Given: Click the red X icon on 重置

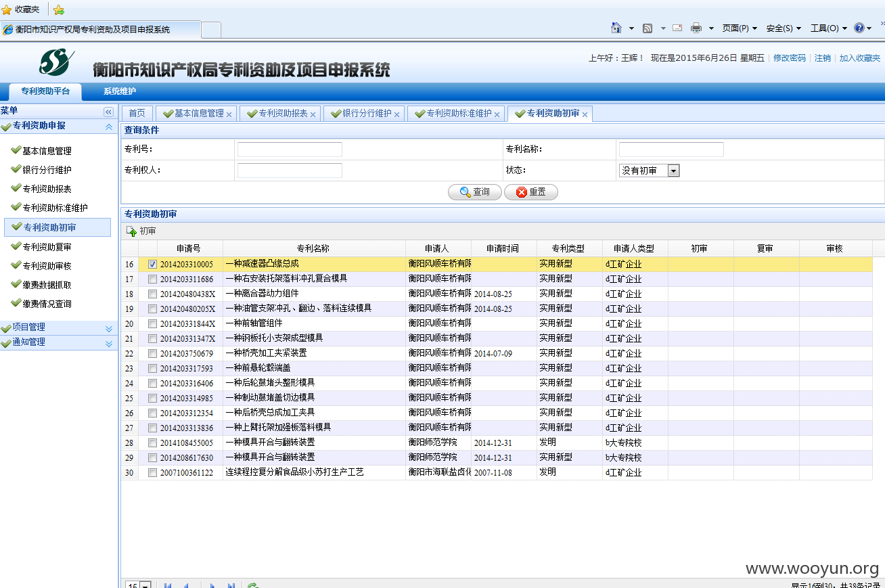Looking at the screenshot, I should click(x=522, y=192).
